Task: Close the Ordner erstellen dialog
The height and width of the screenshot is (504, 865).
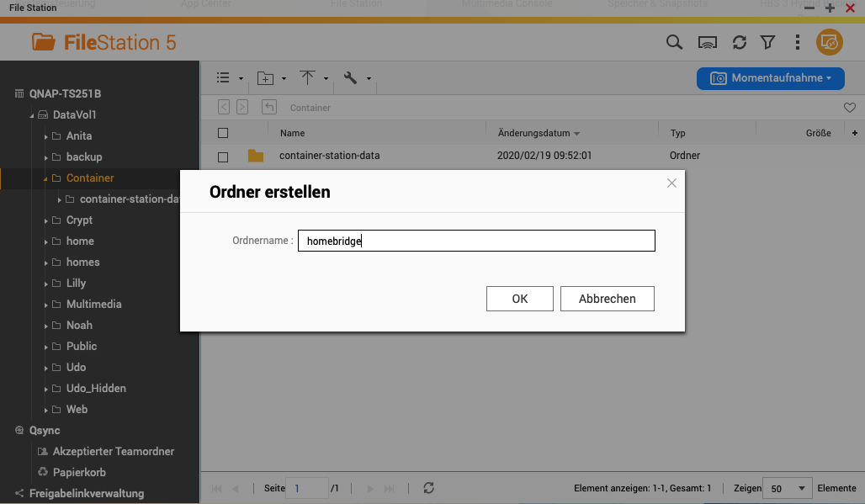Action: [x=671, y=183]
